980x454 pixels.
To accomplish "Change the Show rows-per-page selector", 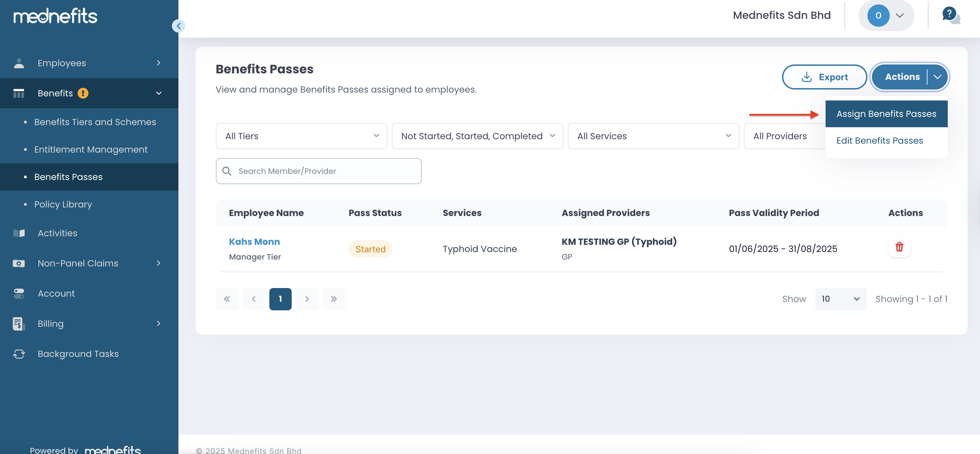I will (840, 299).
